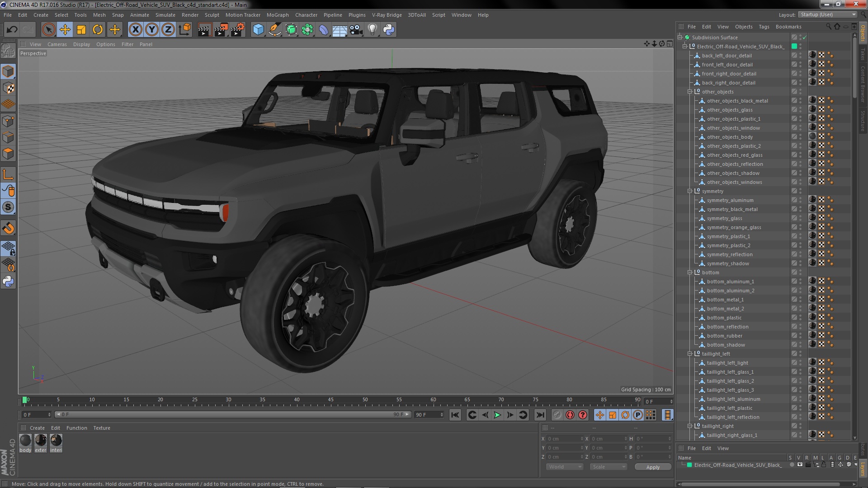Toggle the Subdivision Surface enable checkmark
Screen dimensions: 868x488
(x=805, y=38)
